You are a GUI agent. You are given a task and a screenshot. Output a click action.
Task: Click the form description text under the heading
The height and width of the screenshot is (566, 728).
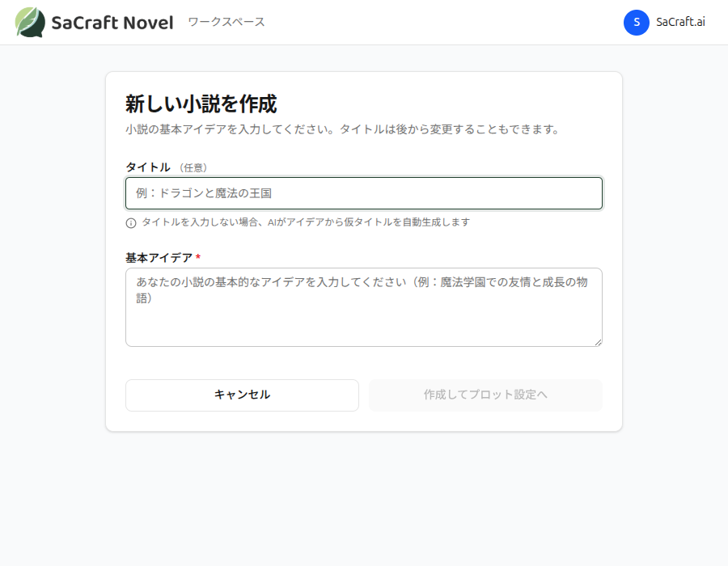click(341, 128)
